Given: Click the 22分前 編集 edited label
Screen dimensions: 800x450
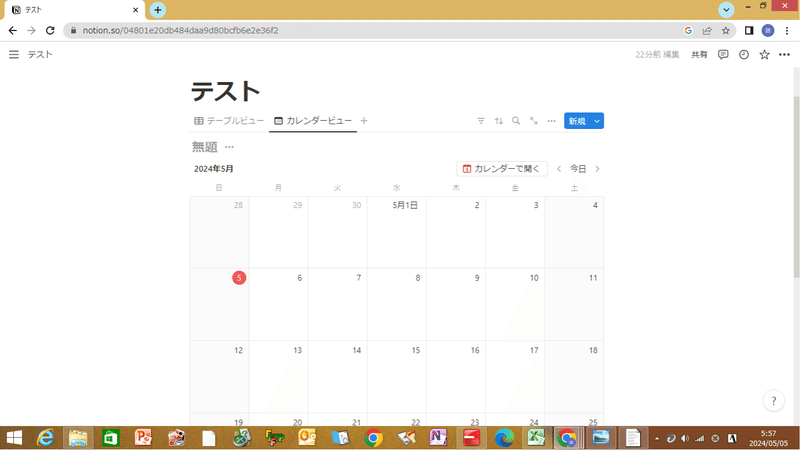Looking at the screenshot, I should [657, 55].
